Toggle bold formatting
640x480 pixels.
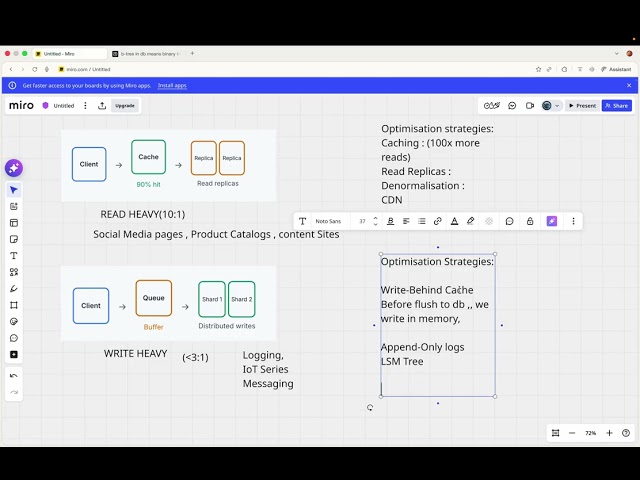coord(391,221)
